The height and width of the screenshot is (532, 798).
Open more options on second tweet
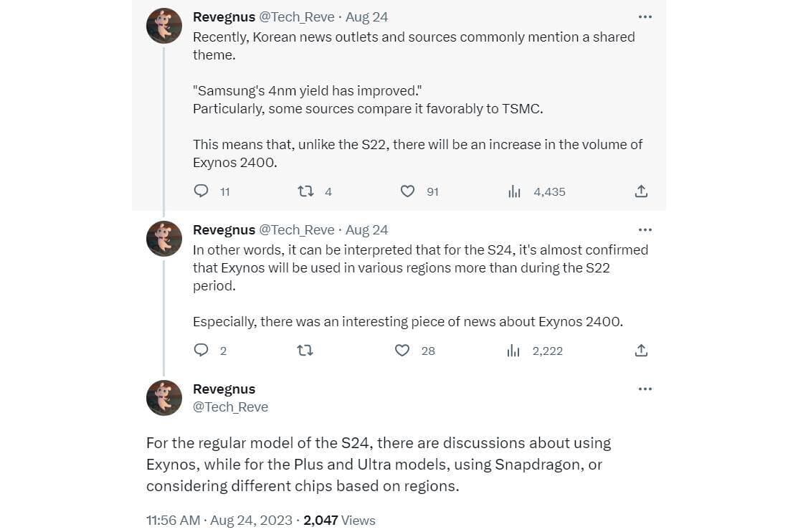(x=645, y=230)
